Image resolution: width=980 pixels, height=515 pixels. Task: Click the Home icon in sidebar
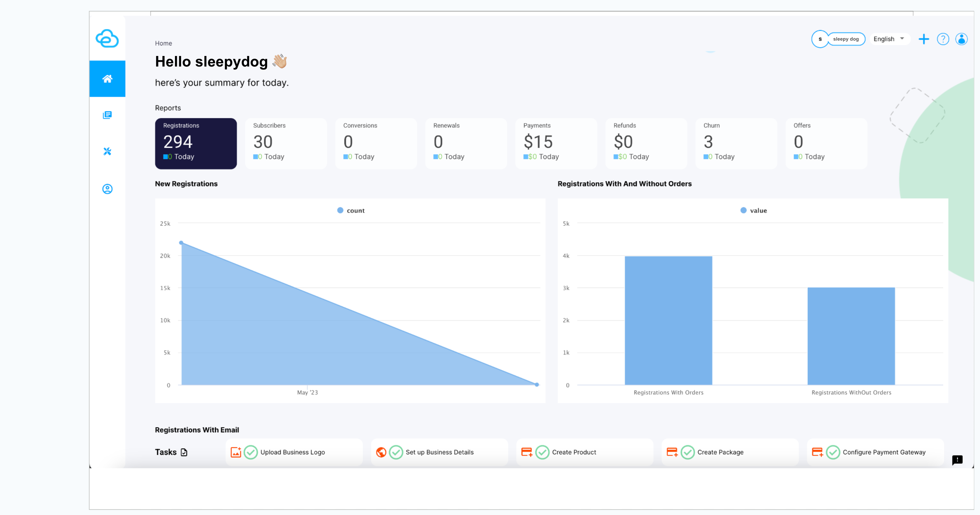coord(107,79)
